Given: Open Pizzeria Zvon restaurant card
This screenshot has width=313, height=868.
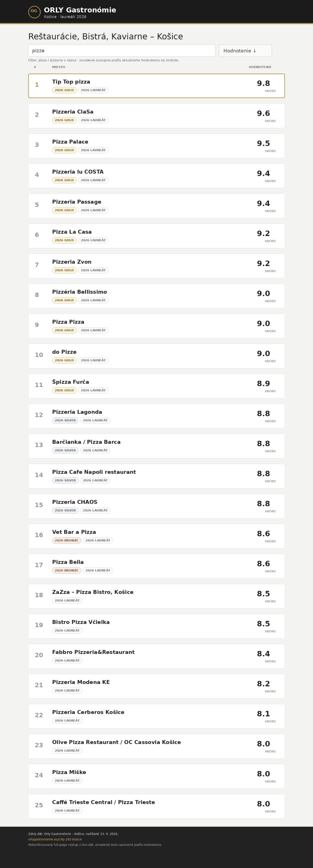Looking at the screenshot, I should click(x=156, y=266).
